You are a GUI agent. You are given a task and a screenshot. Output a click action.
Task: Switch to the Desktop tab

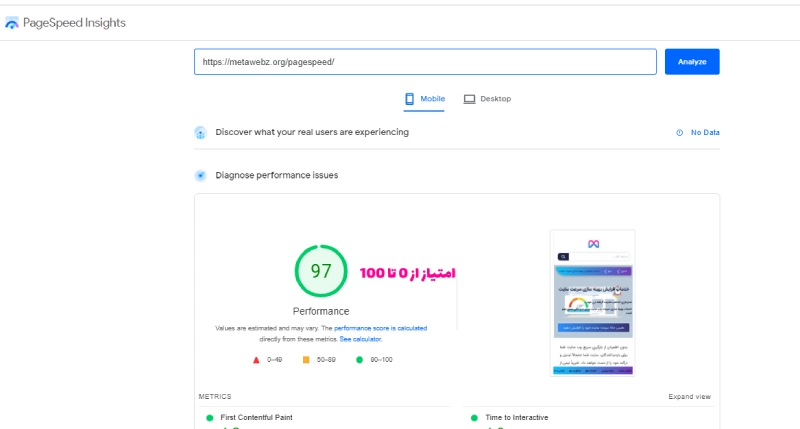click(487, 99)
